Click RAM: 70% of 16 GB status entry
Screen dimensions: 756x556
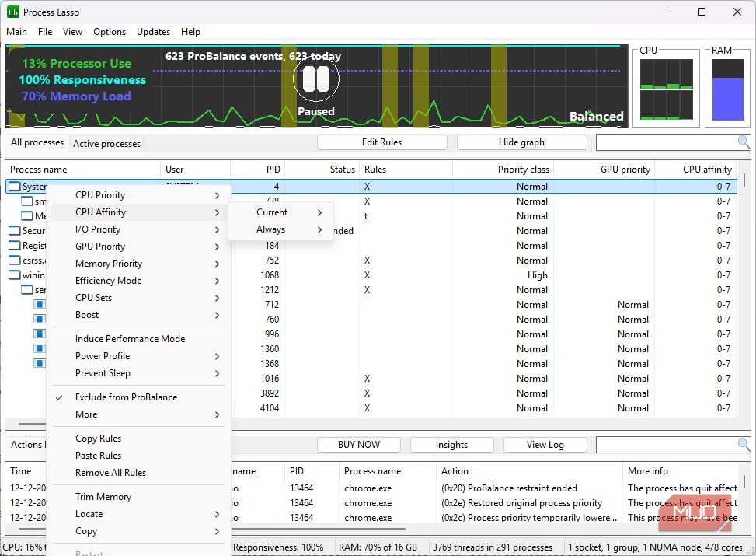tap(378, 547)
